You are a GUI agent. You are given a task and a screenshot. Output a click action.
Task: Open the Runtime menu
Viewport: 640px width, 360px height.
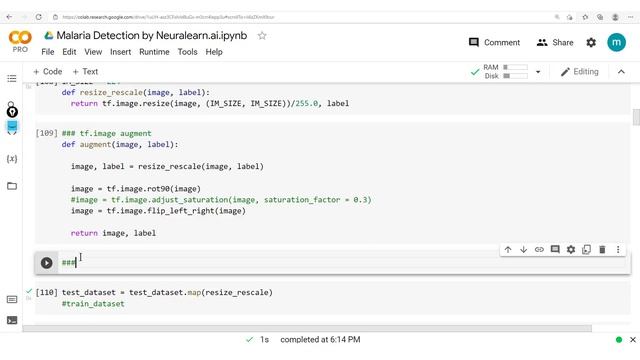point(154,52)
